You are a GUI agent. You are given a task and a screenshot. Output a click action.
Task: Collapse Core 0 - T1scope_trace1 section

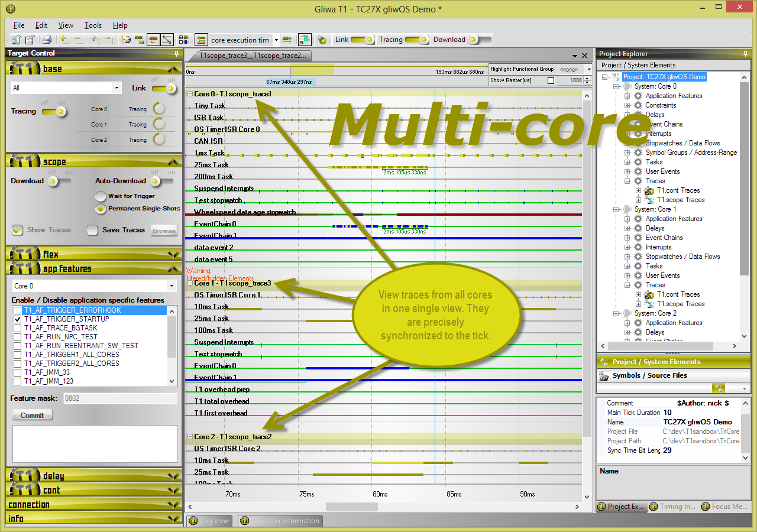(190, 94)
